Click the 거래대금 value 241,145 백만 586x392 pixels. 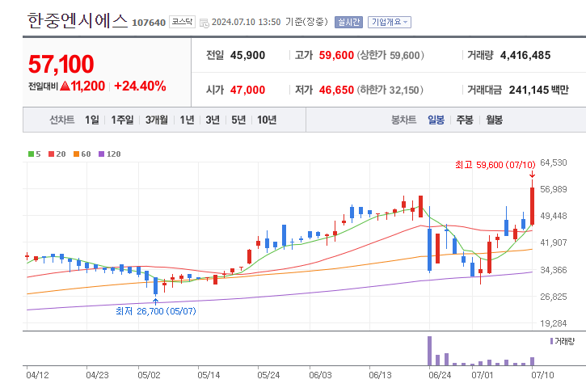538,90
